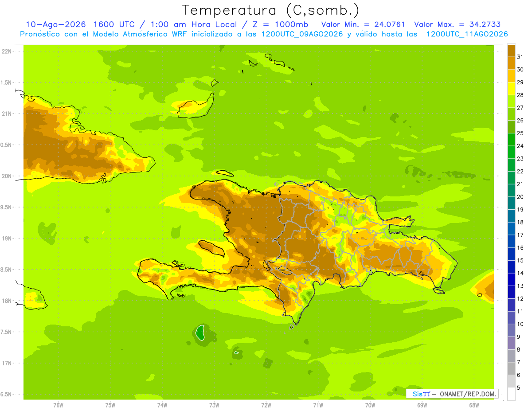Click the "21N" latitude label
Viewport: 532px width, 411px height.
(7, 114)
